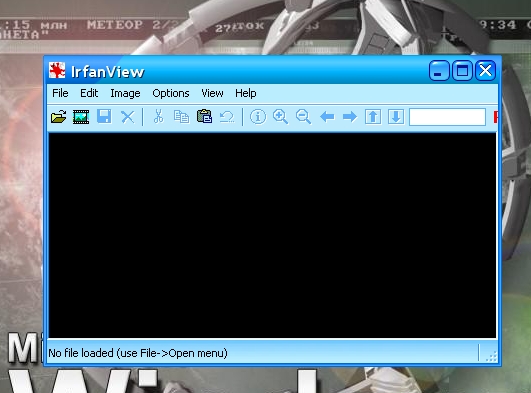Click the Open file folder icon
This screenshot has height=393, width=531.
coord(58,117)
